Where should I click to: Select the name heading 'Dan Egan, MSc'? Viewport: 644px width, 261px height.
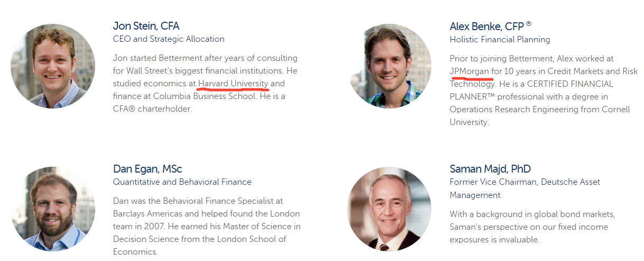[x=148, y=169]
